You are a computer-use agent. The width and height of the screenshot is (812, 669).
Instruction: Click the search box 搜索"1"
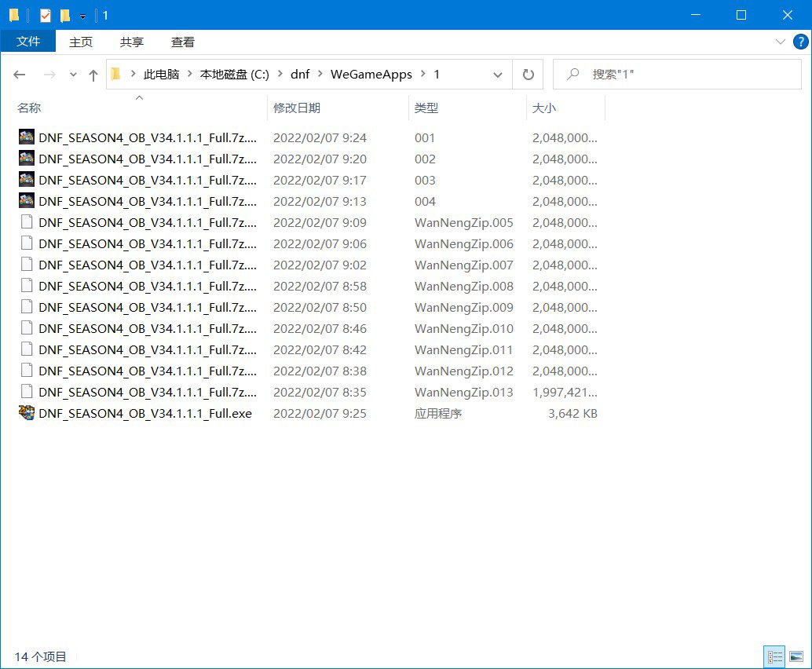click(x=678, y=75)
